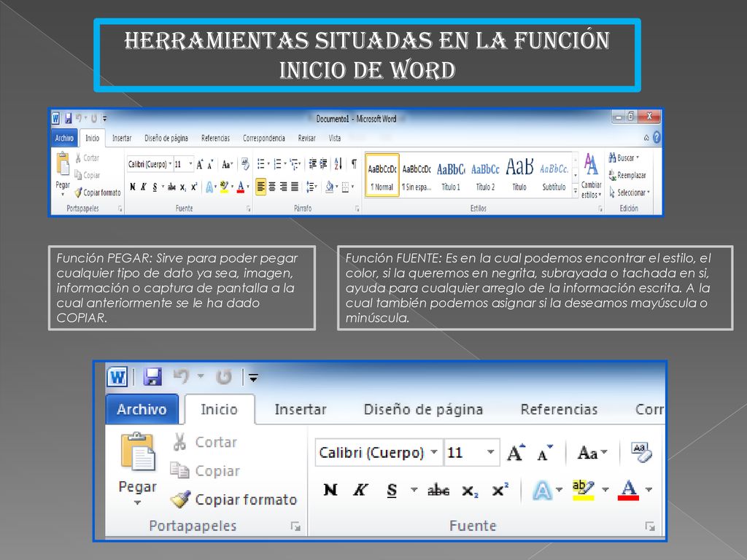
Task: Click the paste clipboard icon in the enlarged ribbon
Action: [x=138, y=451]
